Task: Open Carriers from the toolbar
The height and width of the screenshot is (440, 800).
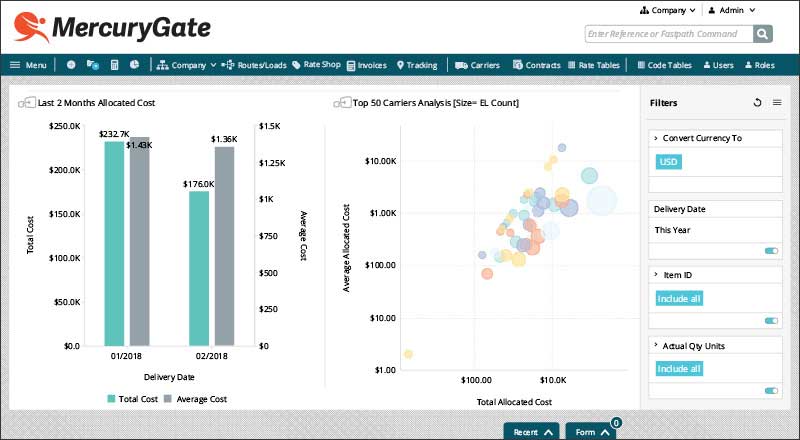Action: pyautogui.click(x=478, y=65)
